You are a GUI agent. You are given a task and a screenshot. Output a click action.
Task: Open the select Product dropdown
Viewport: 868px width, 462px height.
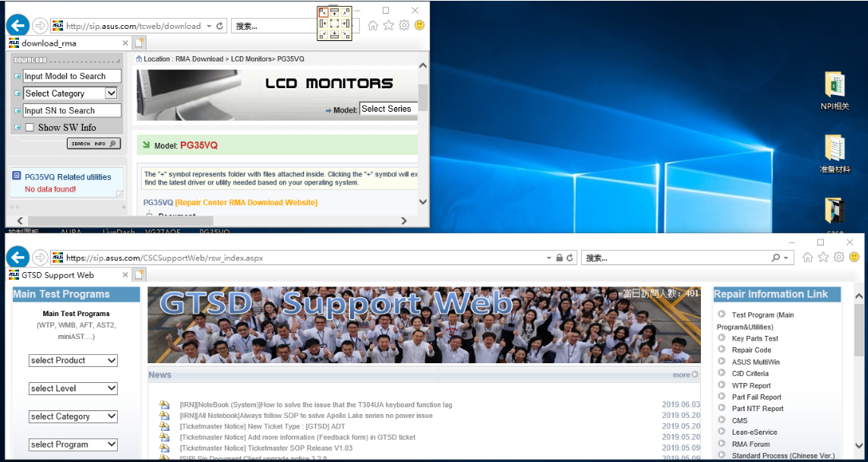[73, 361]
